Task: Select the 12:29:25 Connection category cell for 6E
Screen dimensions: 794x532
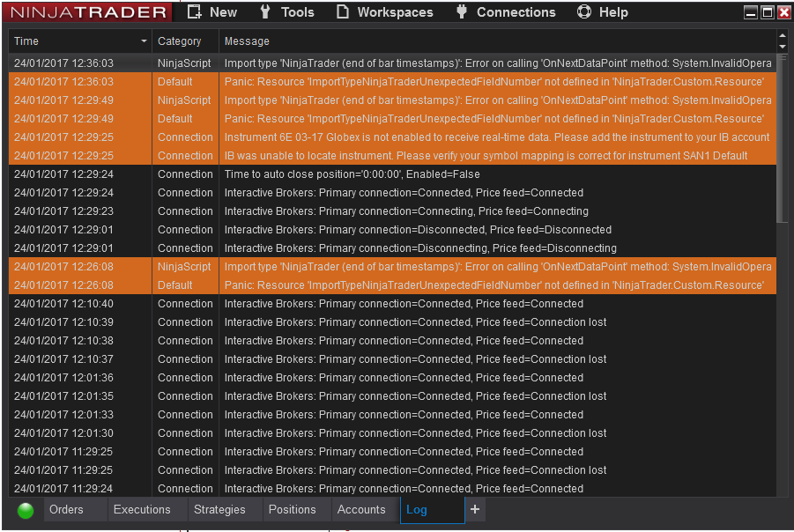Action: [x=185, y=137]
